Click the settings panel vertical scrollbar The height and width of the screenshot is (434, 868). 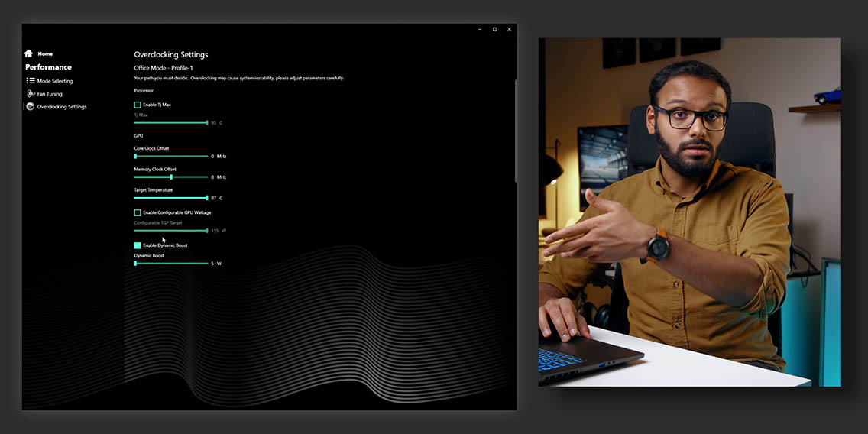516,130
